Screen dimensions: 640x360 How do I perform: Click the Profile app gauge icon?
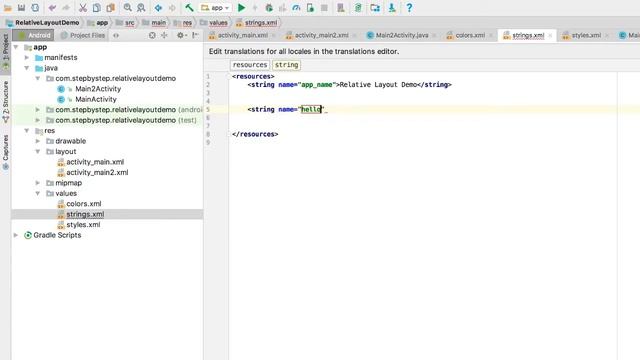point(296,7)
